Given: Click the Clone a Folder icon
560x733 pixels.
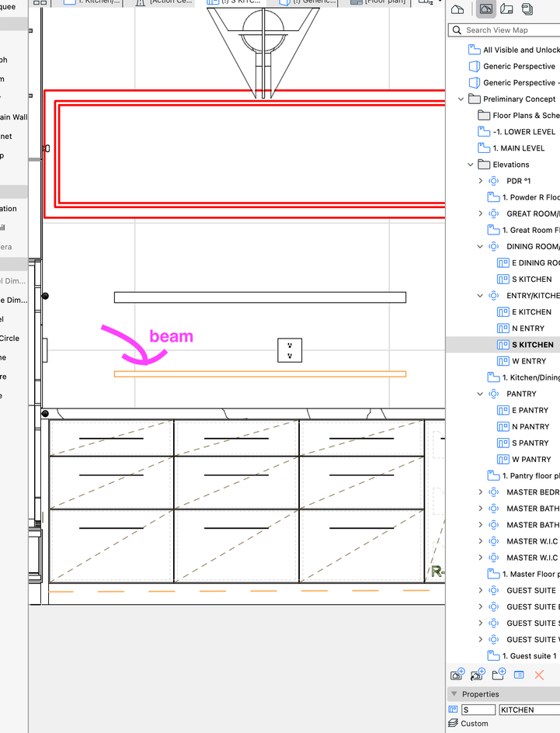Looking at the screenshot, I should pos(477,675).
